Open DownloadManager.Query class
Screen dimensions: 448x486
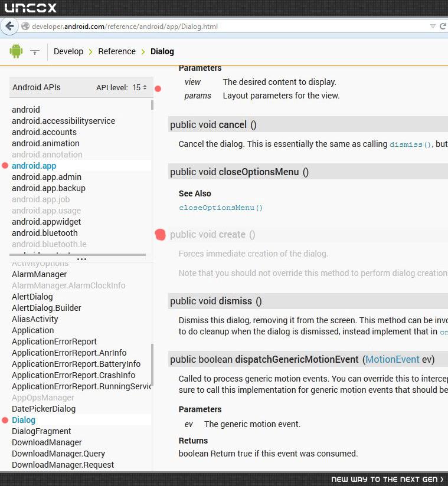(58, 454)
